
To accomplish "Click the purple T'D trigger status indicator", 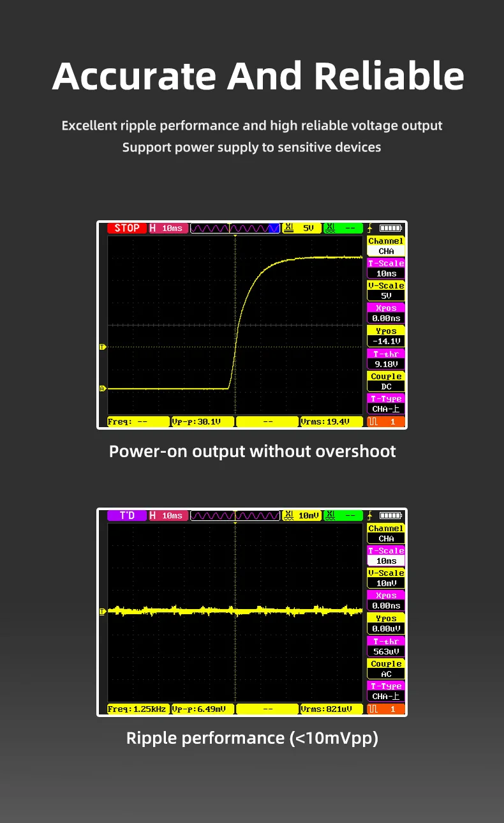I will click(127, 515).
